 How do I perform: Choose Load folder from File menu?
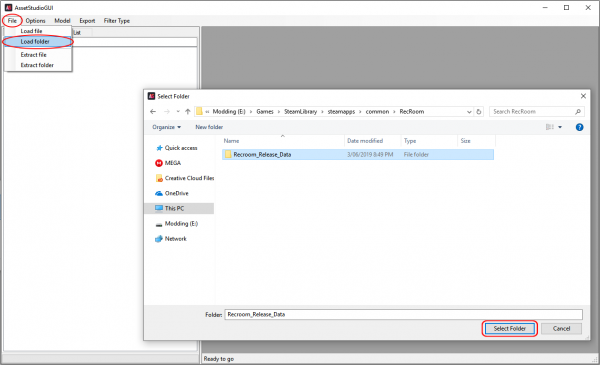38,41
